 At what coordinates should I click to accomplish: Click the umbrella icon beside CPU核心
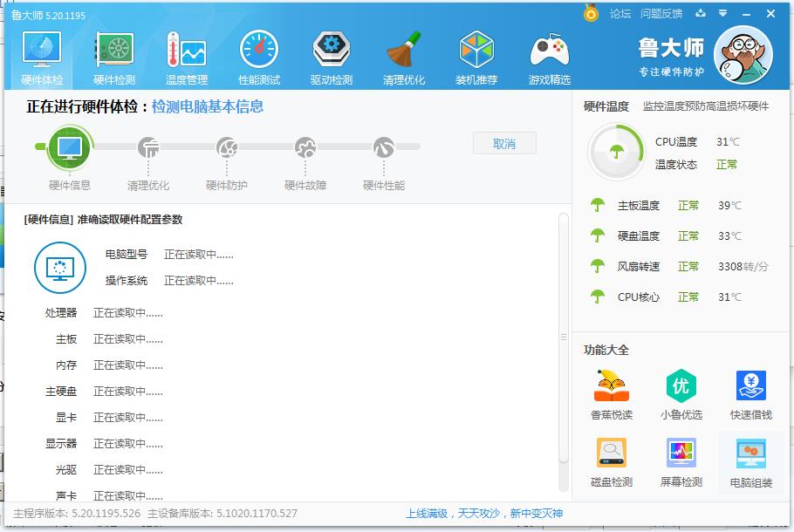point(598,297)
